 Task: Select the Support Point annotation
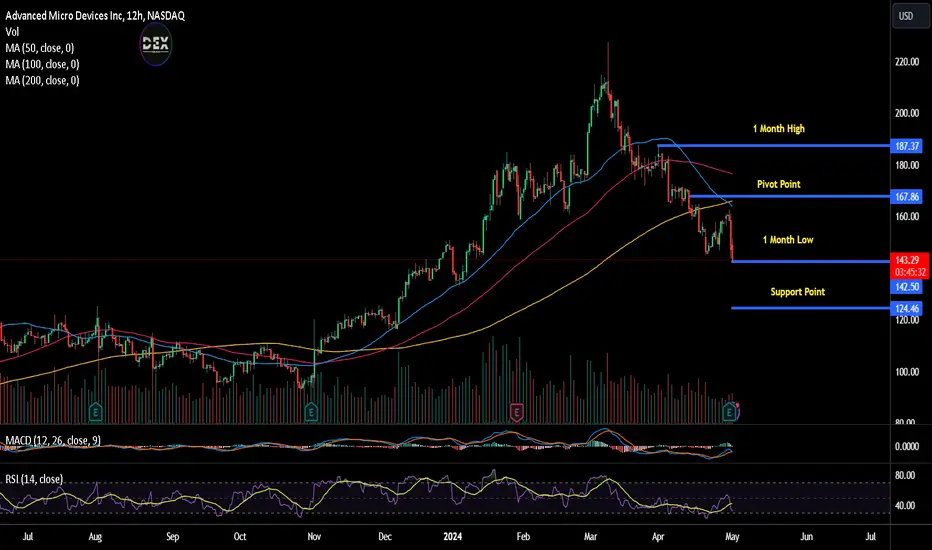[798, 291]
